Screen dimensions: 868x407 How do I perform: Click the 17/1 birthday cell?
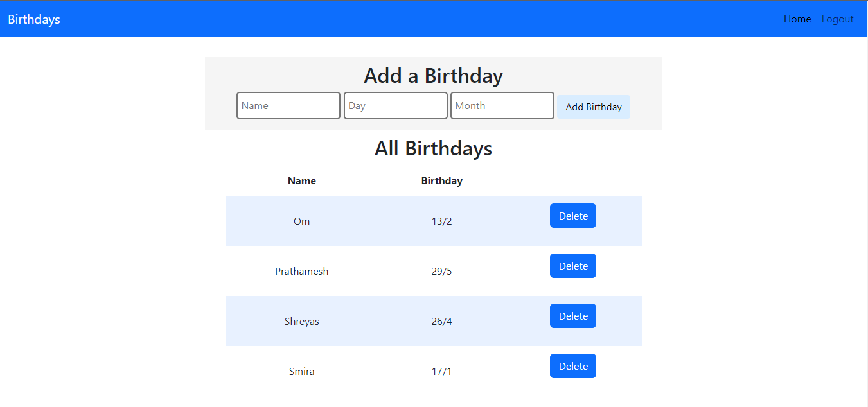(442, 372)
